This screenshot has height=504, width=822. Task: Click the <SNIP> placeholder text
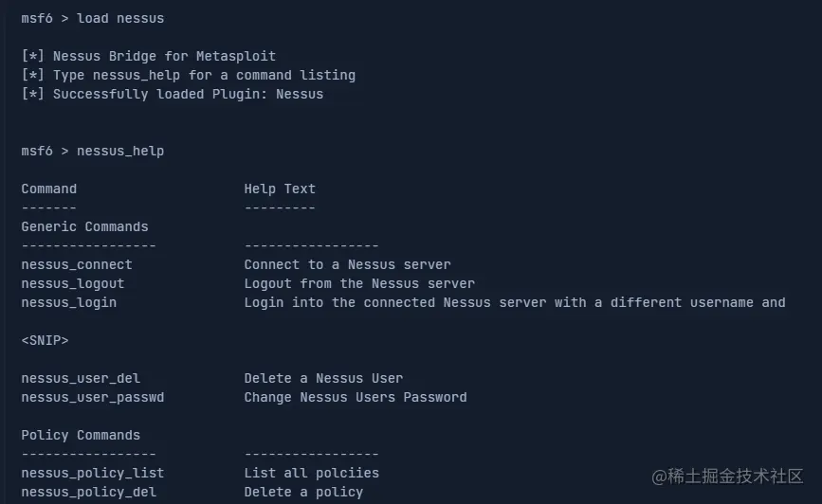[45, 340]
